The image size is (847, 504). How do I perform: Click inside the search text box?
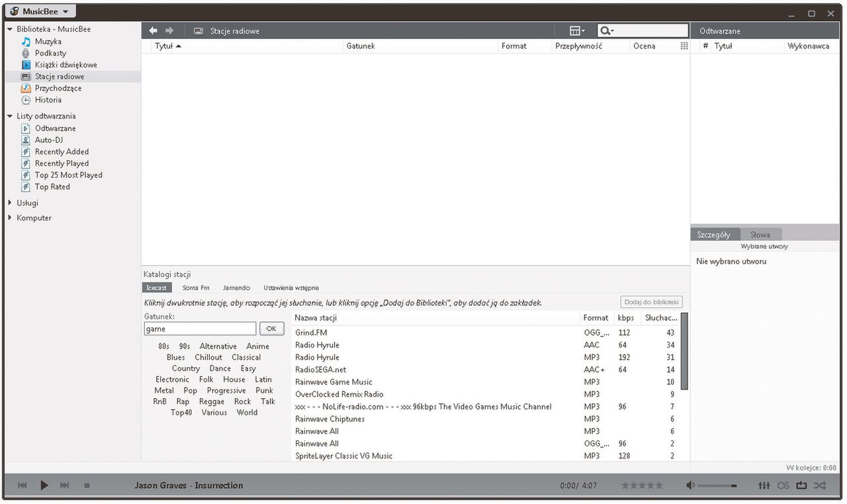tap(651, 31)
